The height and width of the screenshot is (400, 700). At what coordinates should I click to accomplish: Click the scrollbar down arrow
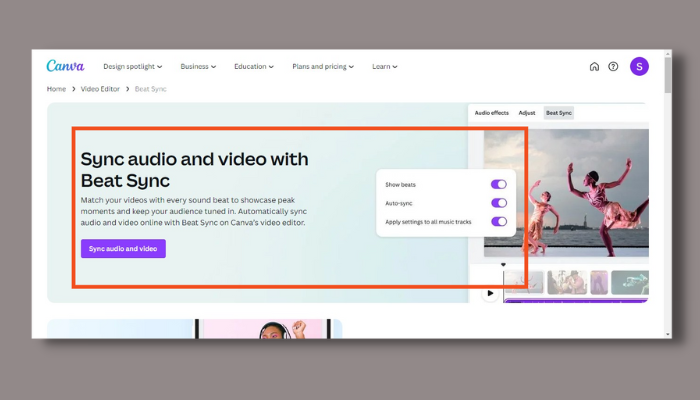(x=667, y=334)
